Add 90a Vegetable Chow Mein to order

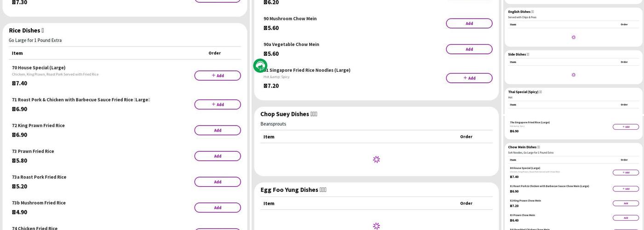pyautogui.click(x=469, y=49)
